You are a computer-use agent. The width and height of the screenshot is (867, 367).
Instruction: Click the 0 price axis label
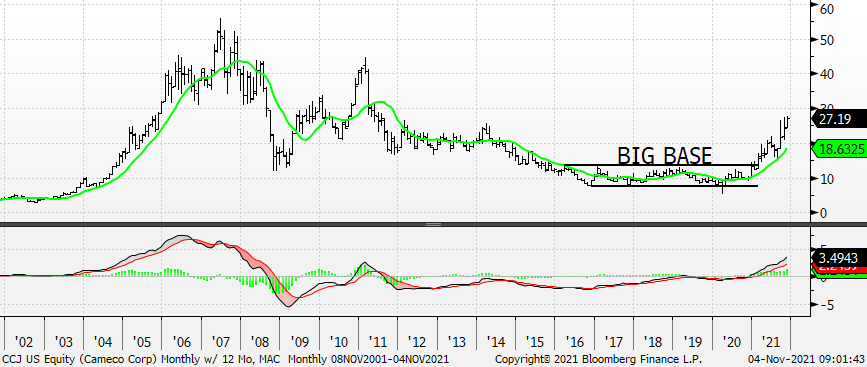(824, 213)
